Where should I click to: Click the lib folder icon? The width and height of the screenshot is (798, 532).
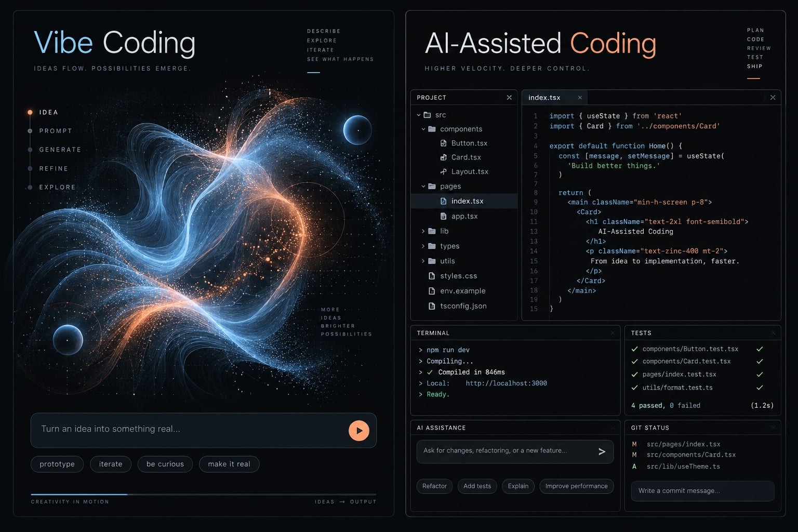432,231
